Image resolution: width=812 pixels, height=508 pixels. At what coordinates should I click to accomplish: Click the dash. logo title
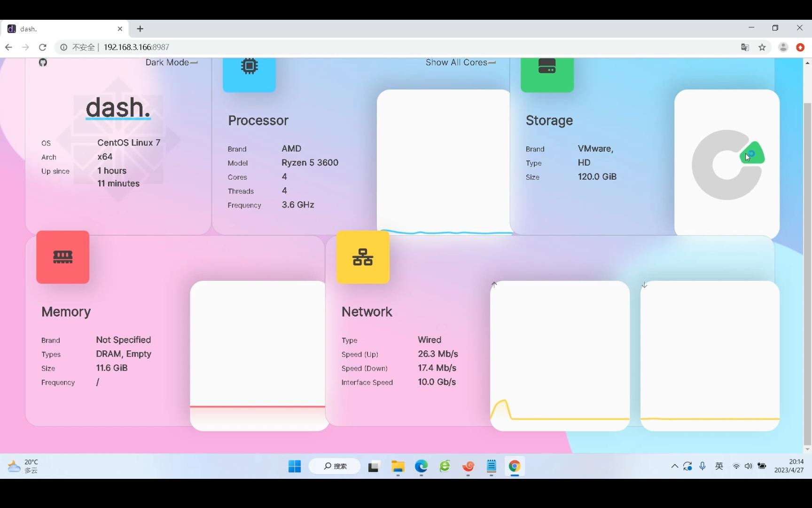tap(118, 108)
